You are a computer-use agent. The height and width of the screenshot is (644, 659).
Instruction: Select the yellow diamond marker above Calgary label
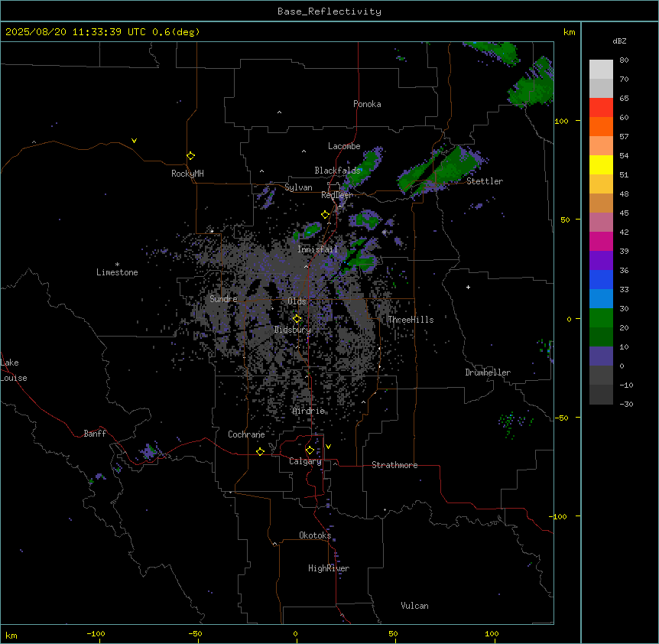point(310,450)
